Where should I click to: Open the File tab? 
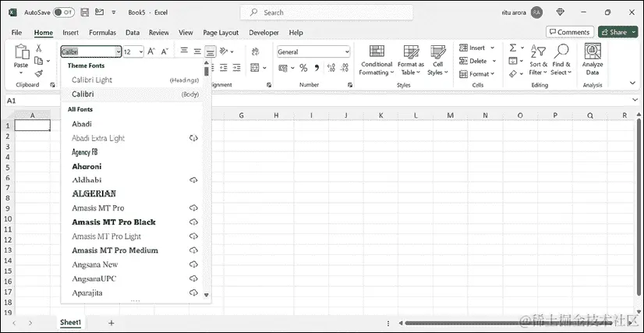[16, 33]
